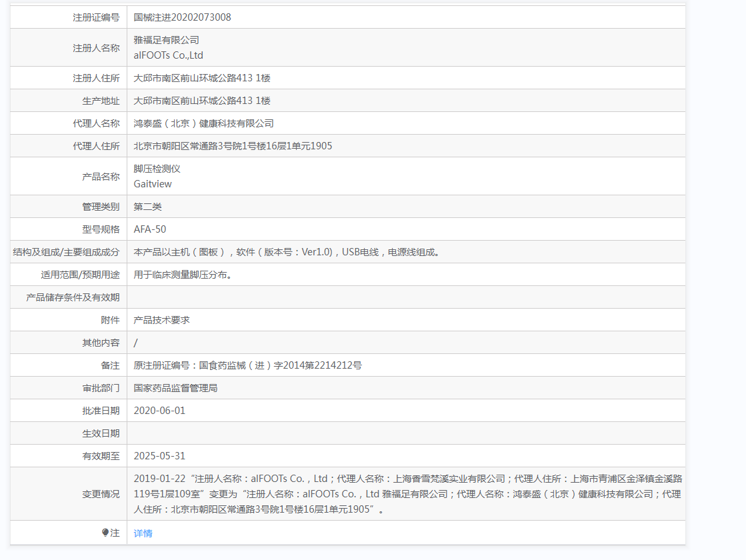Click the 注册证编号 field label
The image size is (746, 560).
coord(96,17)
